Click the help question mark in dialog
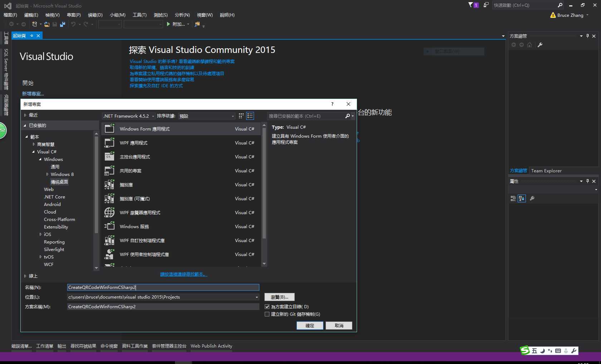Viewport: 601px width, 364px height. coord(332,104)
